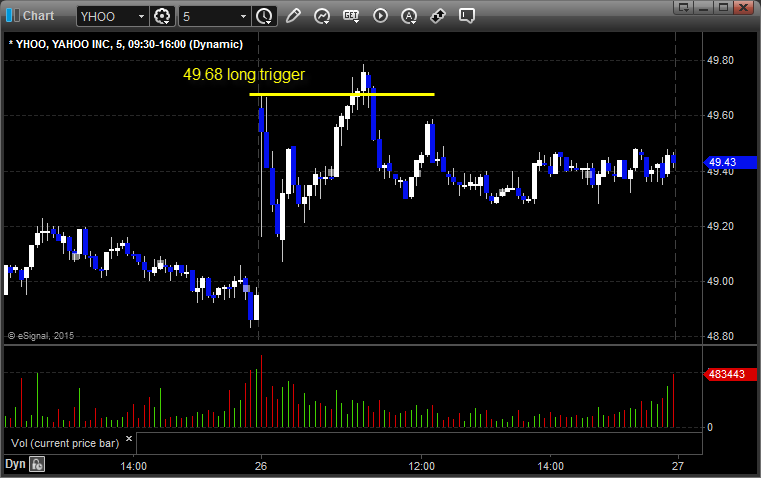The image size is (761, 478).
Task: Click the 49.60 price axis label
Action: [x=721, y=115]
